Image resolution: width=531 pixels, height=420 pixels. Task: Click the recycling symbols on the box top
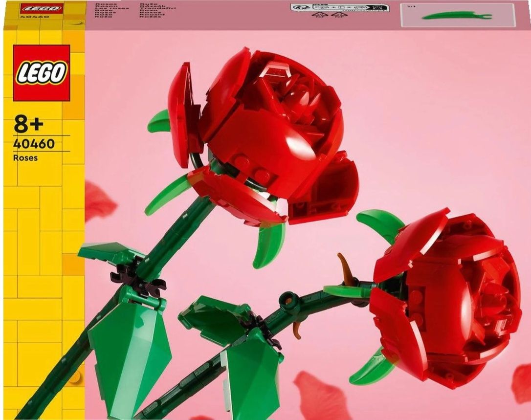click(329, 15)
